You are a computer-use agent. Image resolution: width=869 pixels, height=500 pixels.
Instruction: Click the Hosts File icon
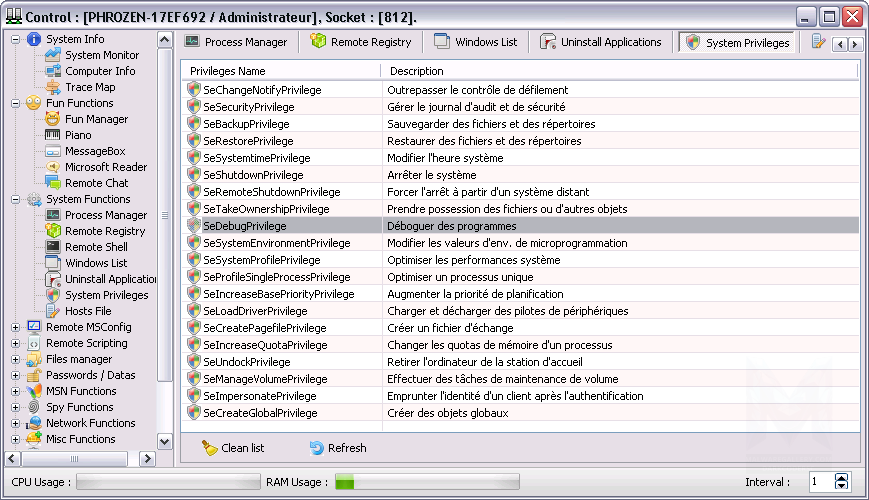[53, 311]
